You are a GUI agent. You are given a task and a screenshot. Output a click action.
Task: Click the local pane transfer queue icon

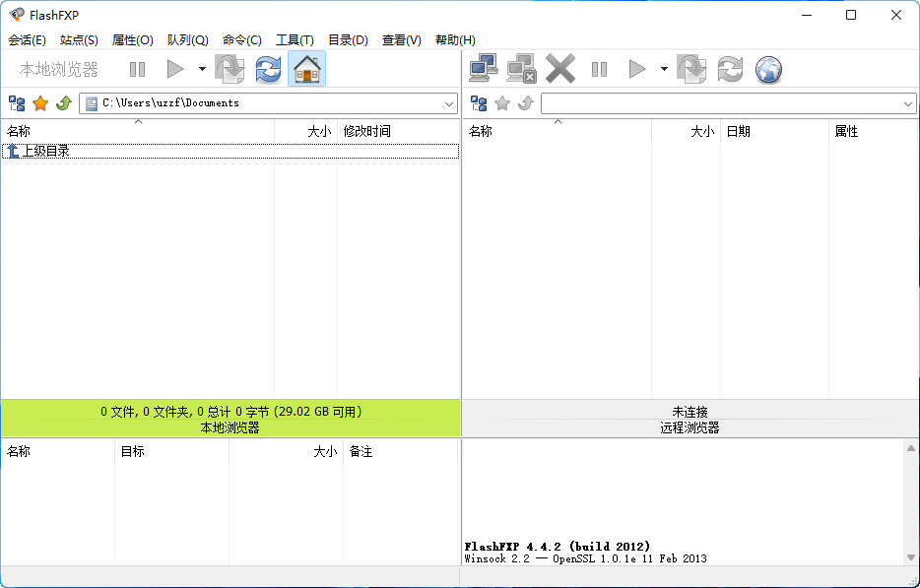click(230, 69)
